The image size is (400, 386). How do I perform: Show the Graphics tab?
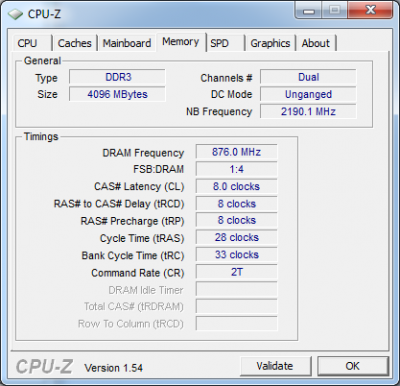point(270,43)
